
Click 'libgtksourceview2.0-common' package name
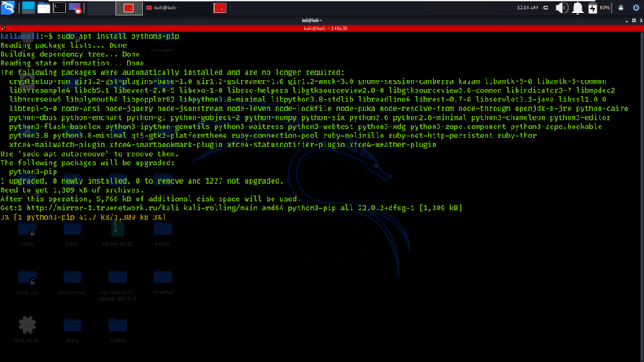point(444,90)
